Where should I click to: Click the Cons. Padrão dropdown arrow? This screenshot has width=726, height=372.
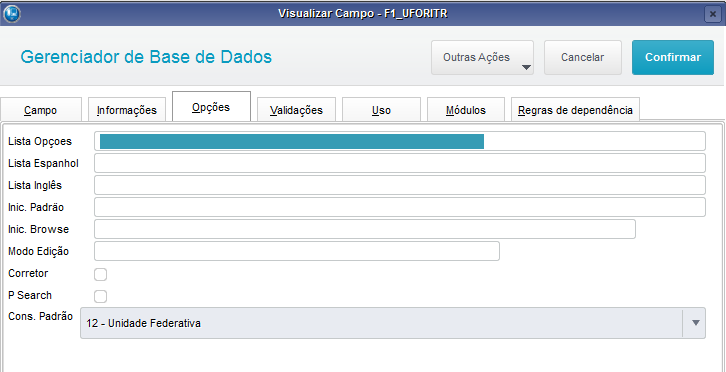[x=695, y=323]
